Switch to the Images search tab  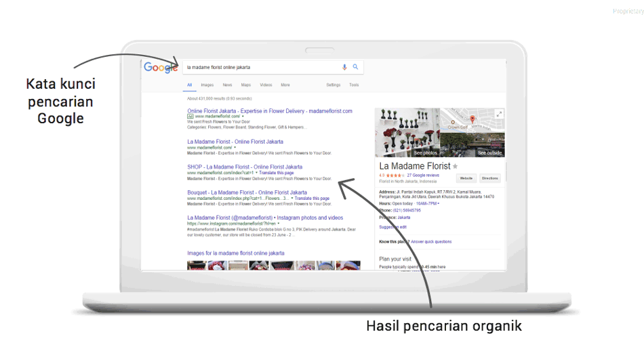tap(207, 85)
